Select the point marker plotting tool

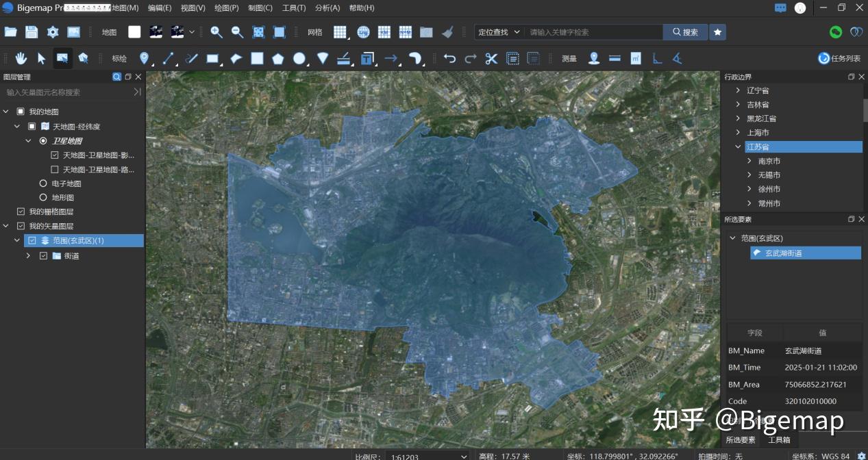145,58
